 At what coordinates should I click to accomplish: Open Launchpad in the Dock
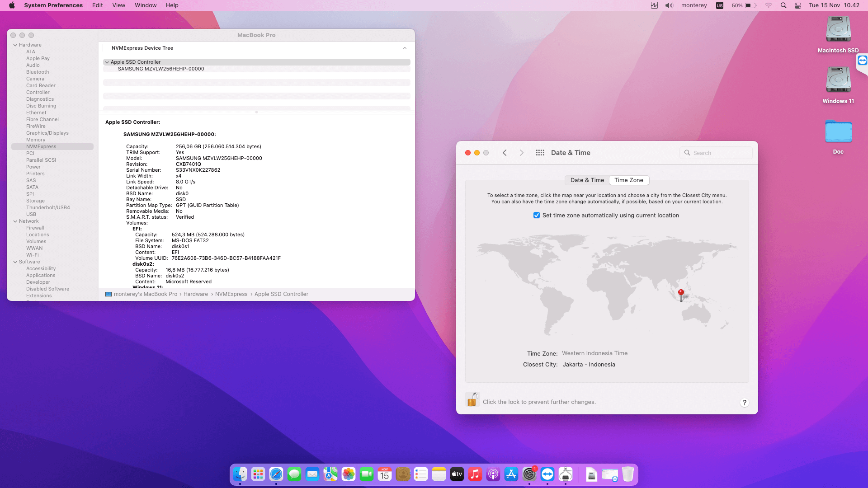(258, 474)
